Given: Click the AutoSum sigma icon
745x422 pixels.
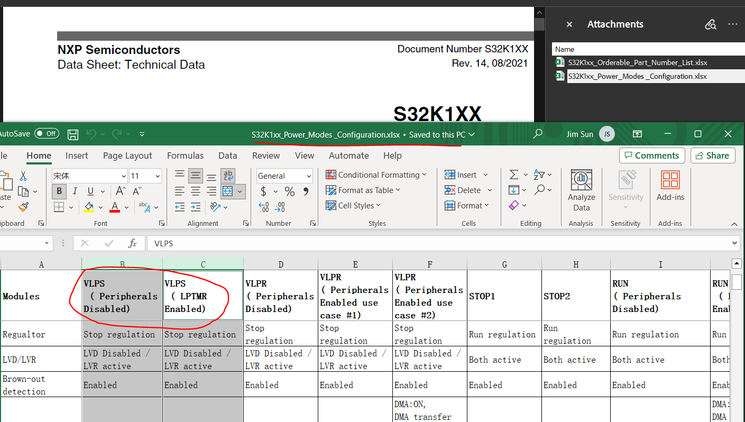Looking at the screenshot, I should [x=514, y=175].
